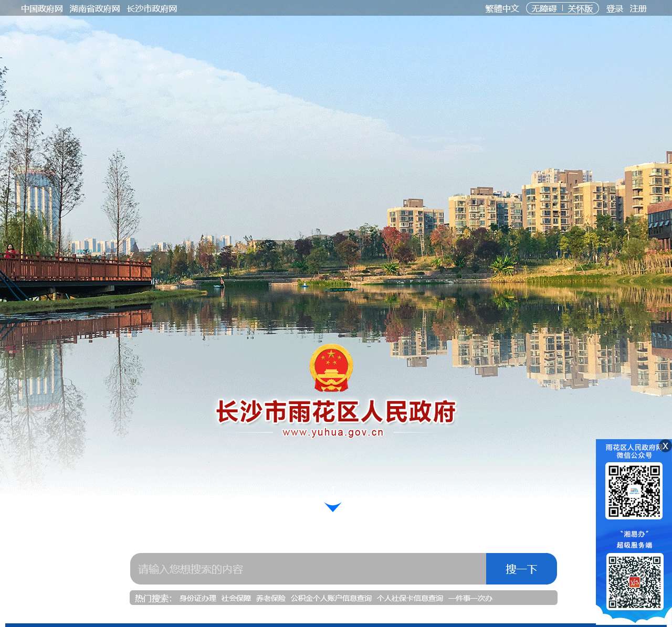Screen dimensions: 672x627
Task: Switch to 繁體中文 version
Action: tap(502, 9)
